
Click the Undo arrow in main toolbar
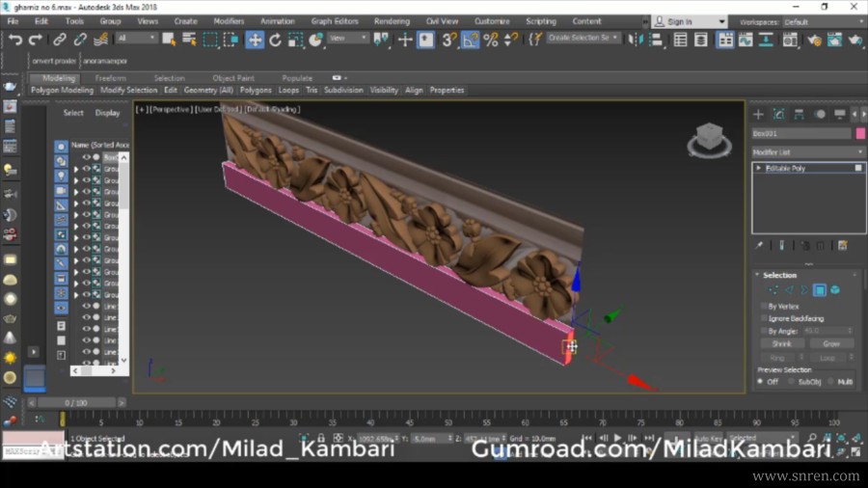pyautogui.click(x=15, y=40)
